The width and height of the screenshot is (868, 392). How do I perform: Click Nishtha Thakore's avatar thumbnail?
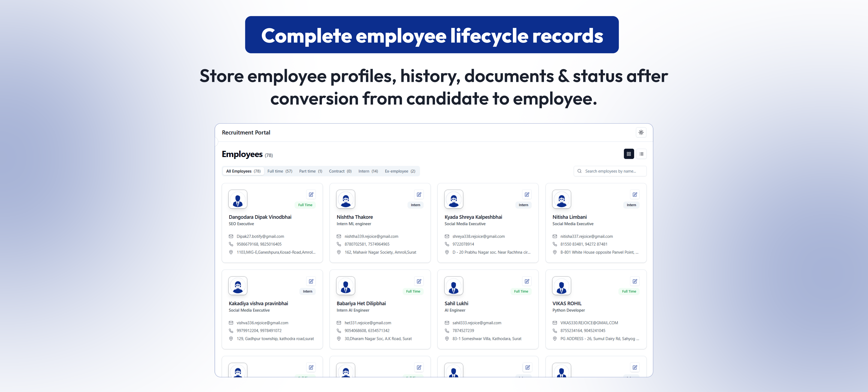click(345, 199)
